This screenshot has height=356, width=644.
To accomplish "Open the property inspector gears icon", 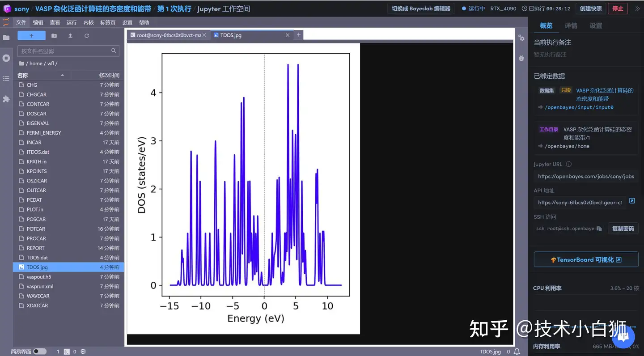I will click(521, 38).
